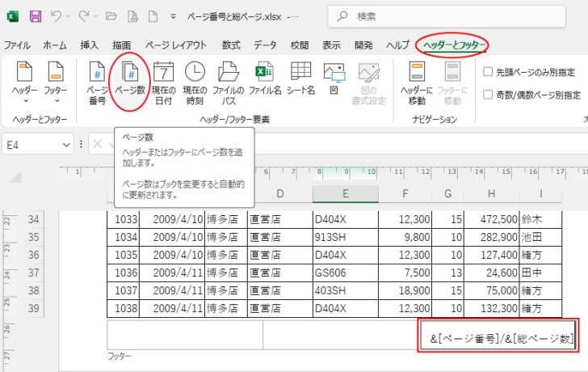This screenshot has width=588, height=372.
Task: Click the left footer section box
Action: point(185,335)
